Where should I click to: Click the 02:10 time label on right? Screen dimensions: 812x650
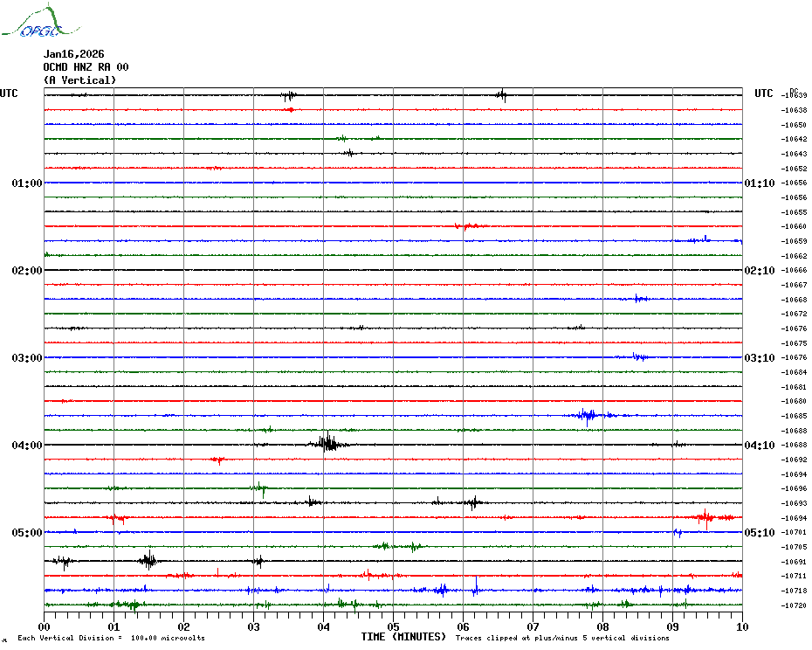(759, 271)
